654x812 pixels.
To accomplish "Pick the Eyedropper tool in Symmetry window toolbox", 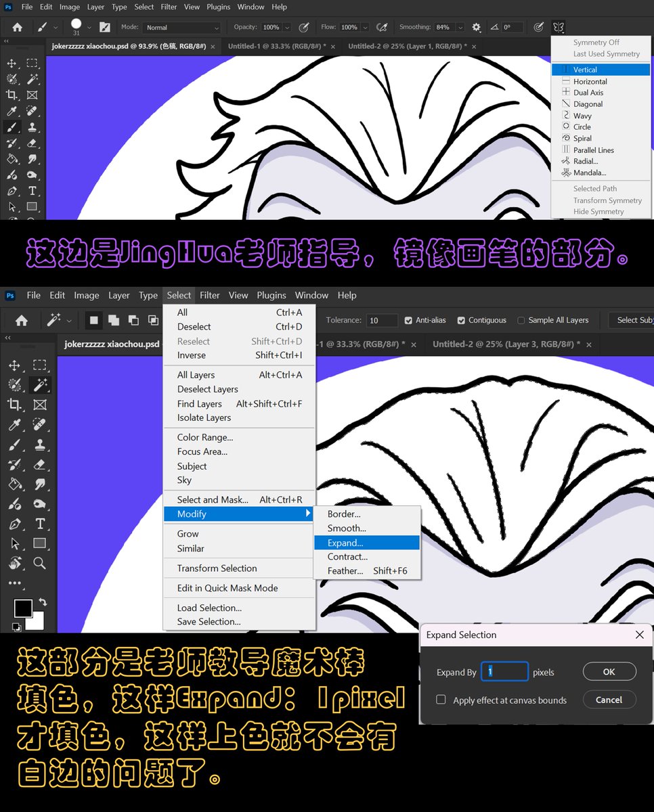I will pyautogui.click(x=12, y=111).
